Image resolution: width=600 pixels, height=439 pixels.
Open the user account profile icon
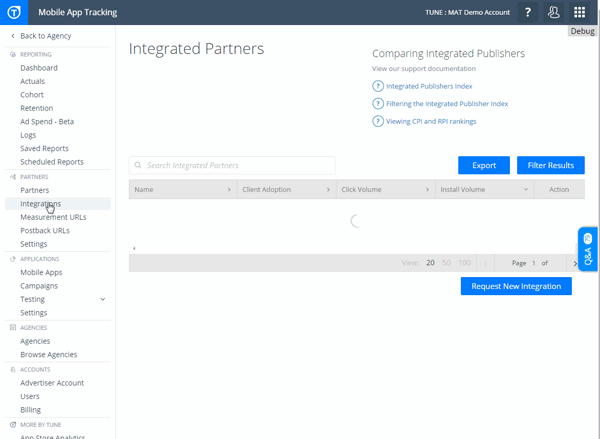click(554, 13)
